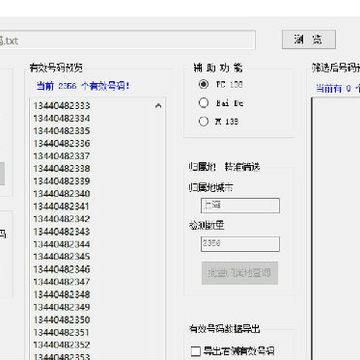Select number 13440482339 in the list
The height and width of the screenshot is (360, 360).
pos(62,181)
